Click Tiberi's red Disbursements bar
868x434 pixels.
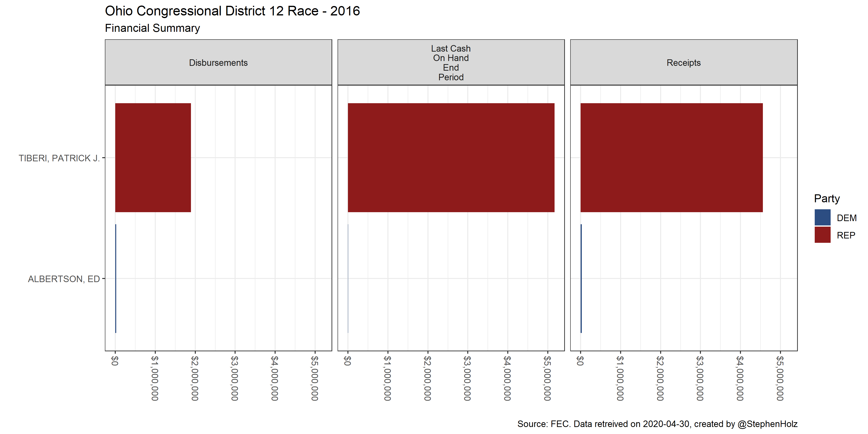tap(153, 157)
